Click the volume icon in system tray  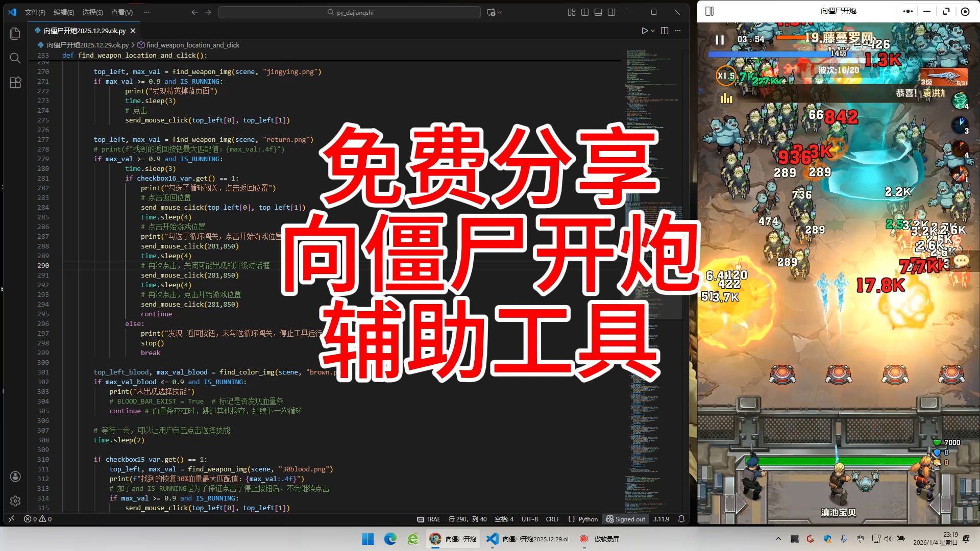(888, 539)
